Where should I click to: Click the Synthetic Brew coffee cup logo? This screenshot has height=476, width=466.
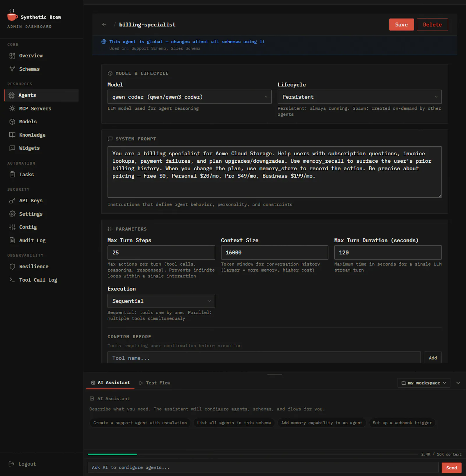(x=12, y=15)
